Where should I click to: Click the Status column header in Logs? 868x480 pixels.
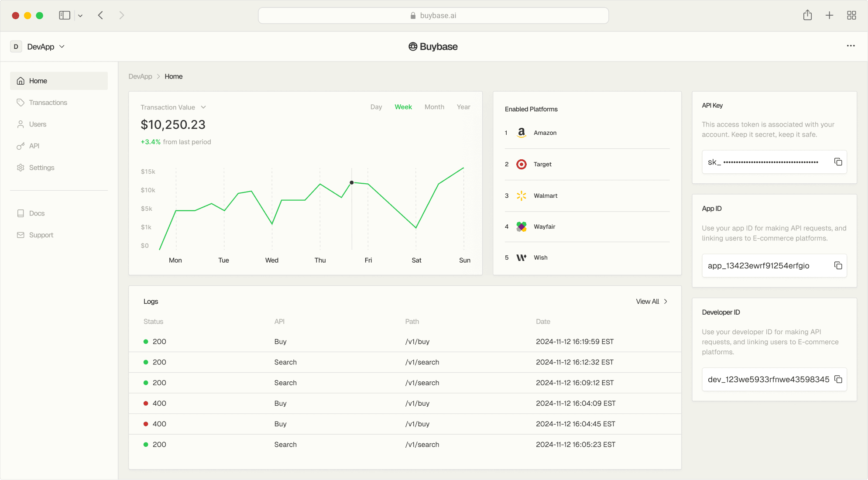click(x=153, y=322)
